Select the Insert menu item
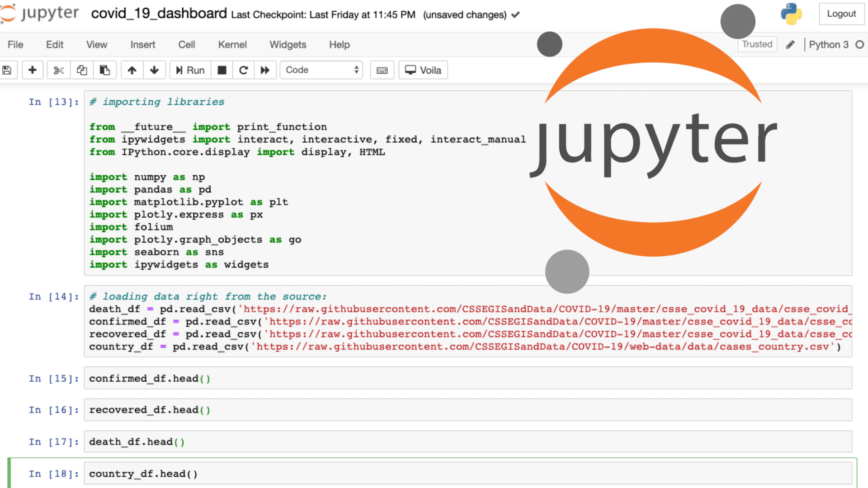This screenshot has width=868, height=488. tap(142, 44)
